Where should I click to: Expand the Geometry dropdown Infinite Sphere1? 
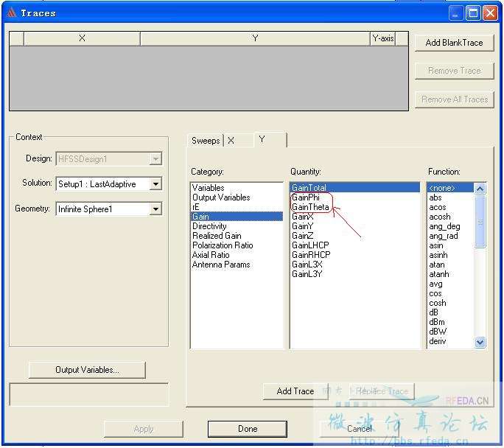pos(155,209)
